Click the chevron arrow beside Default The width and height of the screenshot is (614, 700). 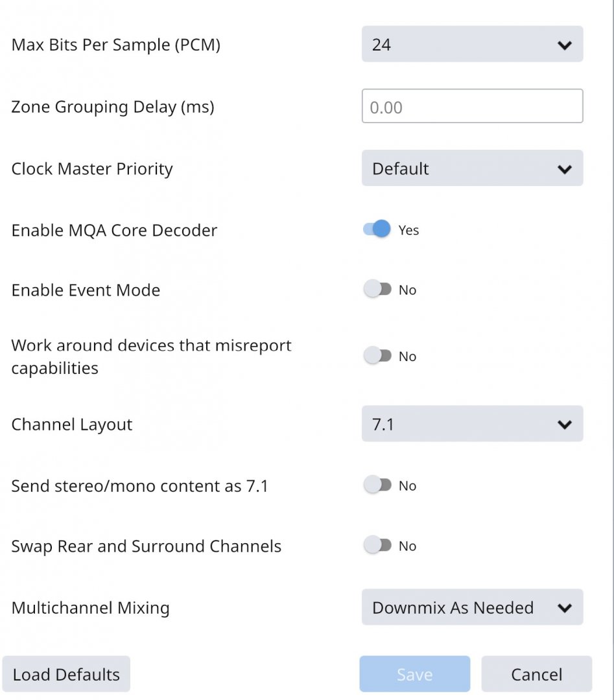click(x=564, y=169)
